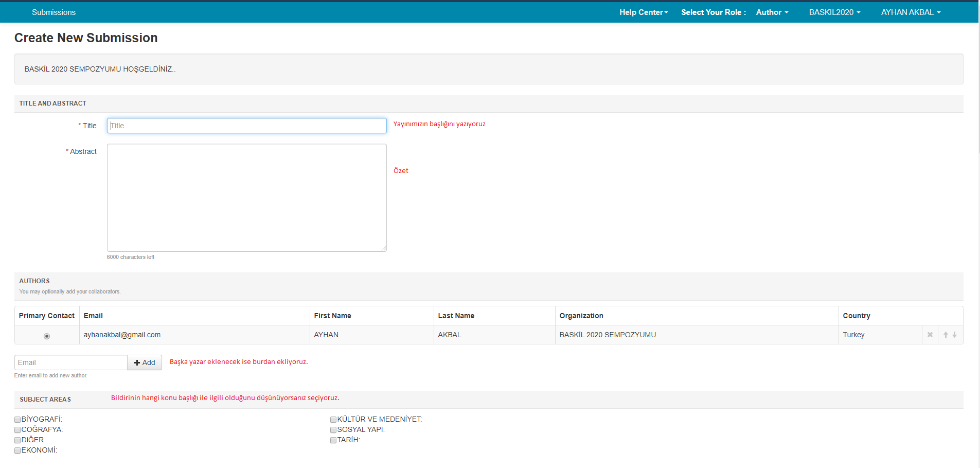Open the Help Center dropdown
Screen dimensions: 980x468
click(x=643, y=12)
